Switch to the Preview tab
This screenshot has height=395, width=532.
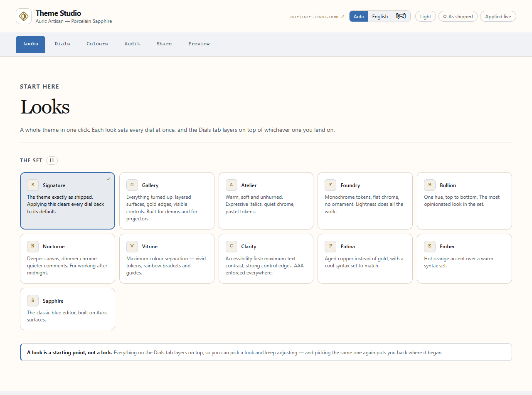coord(199,44)
